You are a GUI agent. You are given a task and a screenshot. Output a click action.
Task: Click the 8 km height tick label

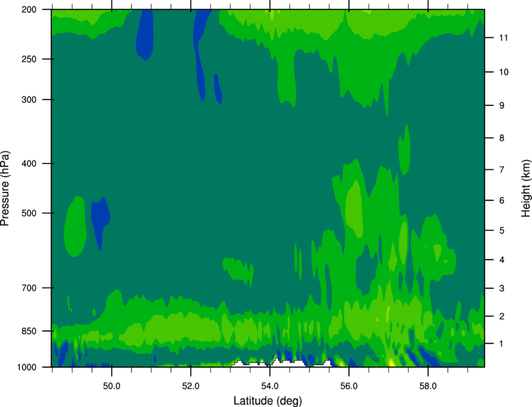[502, 138]
